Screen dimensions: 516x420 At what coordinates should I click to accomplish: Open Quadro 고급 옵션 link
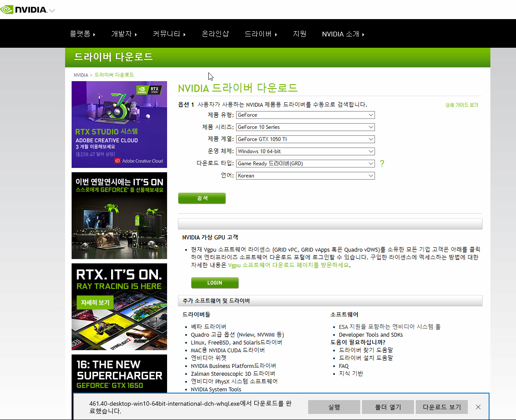[237, 335]
